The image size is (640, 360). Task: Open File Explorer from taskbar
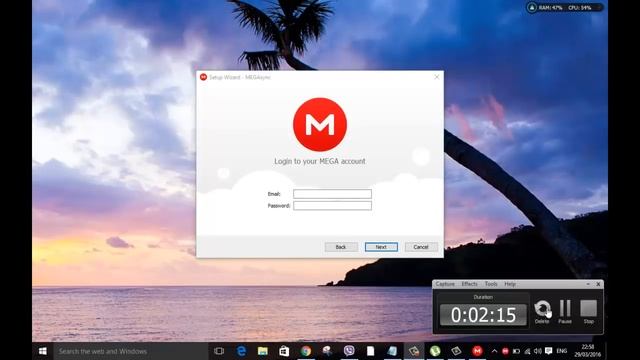[x=262, y=351]
